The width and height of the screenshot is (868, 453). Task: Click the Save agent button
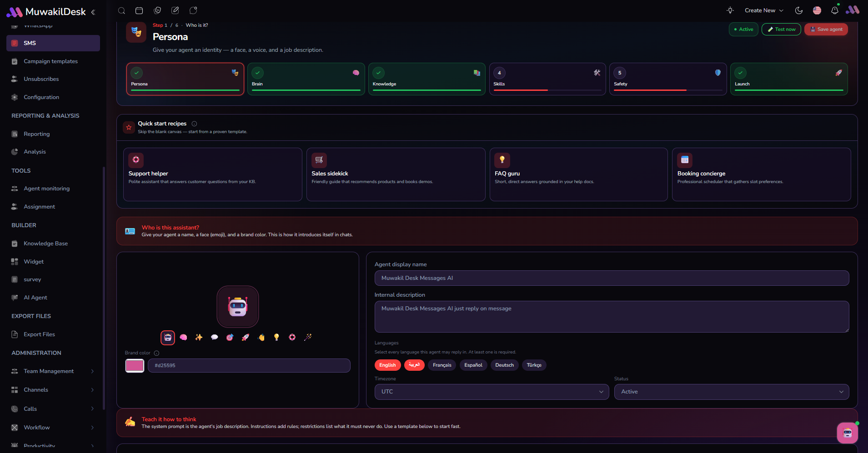(x=826, y=29)
